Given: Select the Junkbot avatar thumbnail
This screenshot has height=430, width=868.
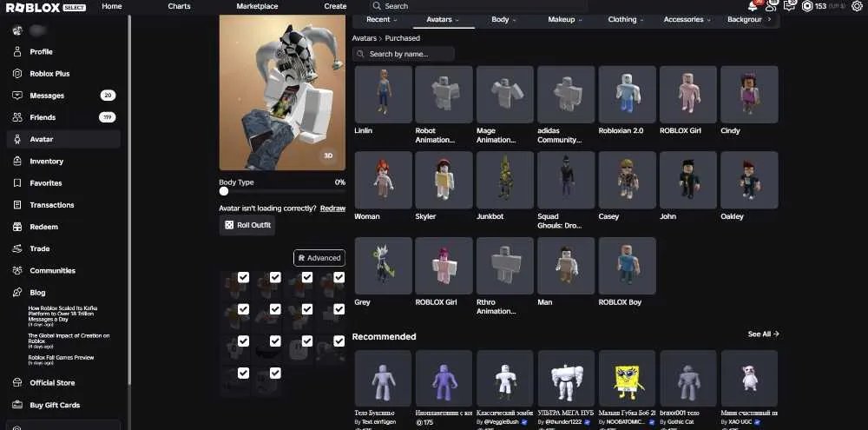Looking at the screenshot, I should [x=505, y=180].
